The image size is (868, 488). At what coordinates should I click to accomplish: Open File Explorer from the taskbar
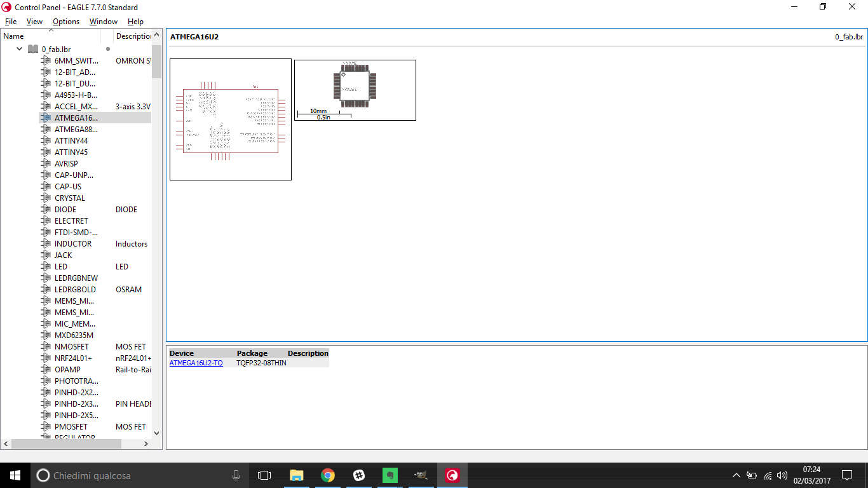click(x=296, y=475)
